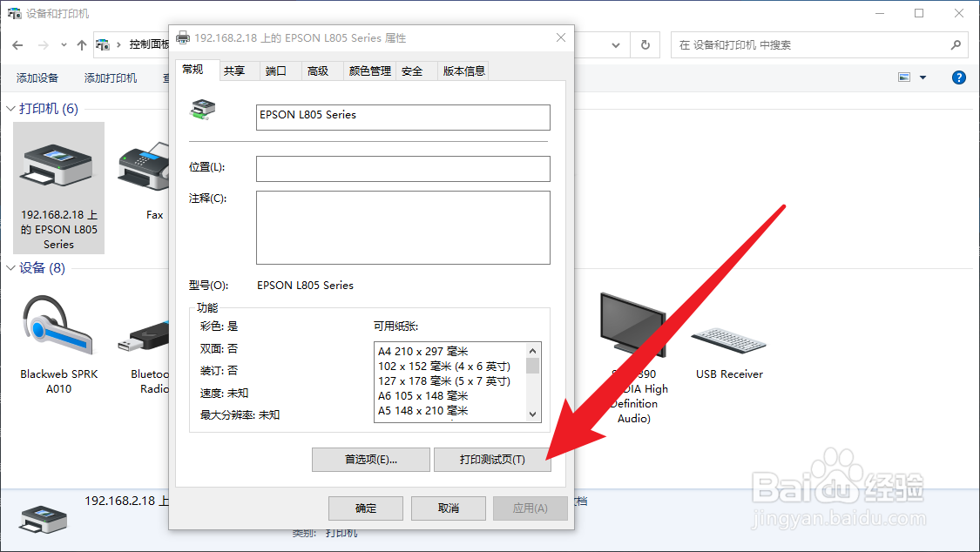
Task: Click the 确定 button
Action: [x=366, y=508]
